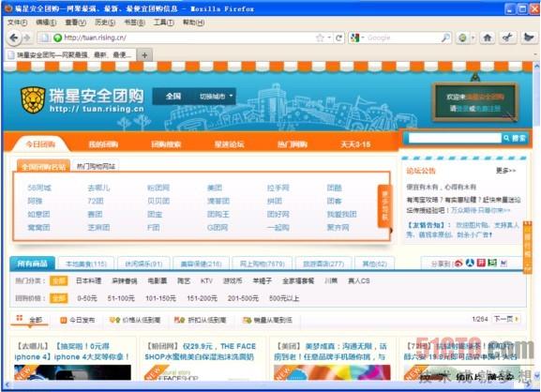Click the Firefox Home icon
This screenshot has width=541, height=392.
pos(488,38)
